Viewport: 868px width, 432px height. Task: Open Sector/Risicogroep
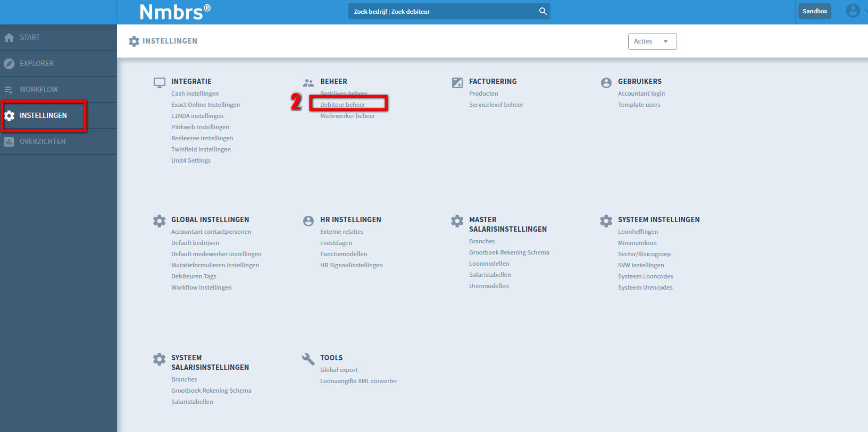point(644,254)
